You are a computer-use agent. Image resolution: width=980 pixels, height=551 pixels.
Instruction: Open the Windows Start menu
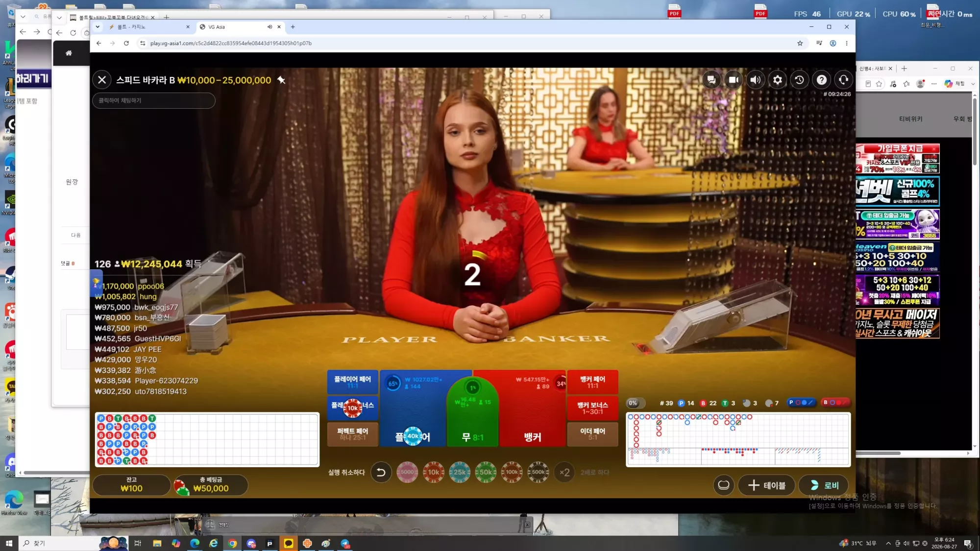point(9,543)
